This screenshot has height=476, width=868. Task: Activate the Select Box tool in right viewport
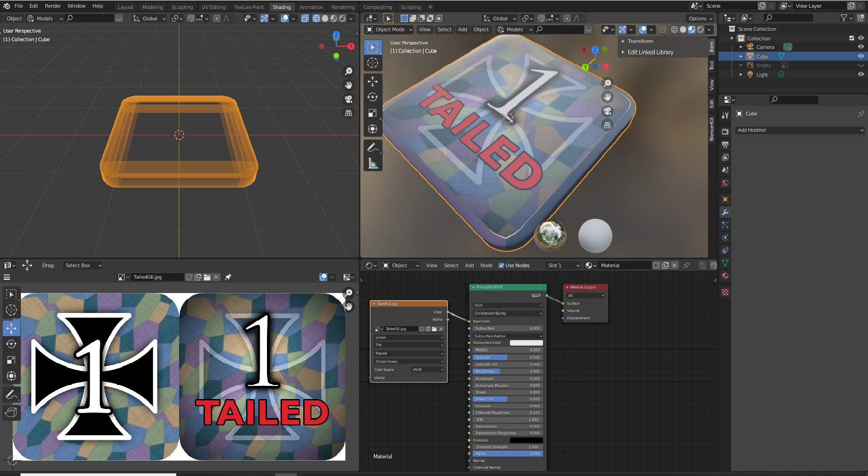373,47
